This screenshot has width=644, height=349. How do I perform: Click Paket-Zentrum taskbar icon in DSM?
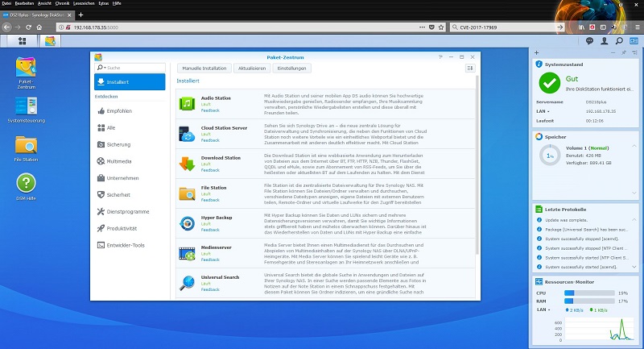click(x=50, y=40)
